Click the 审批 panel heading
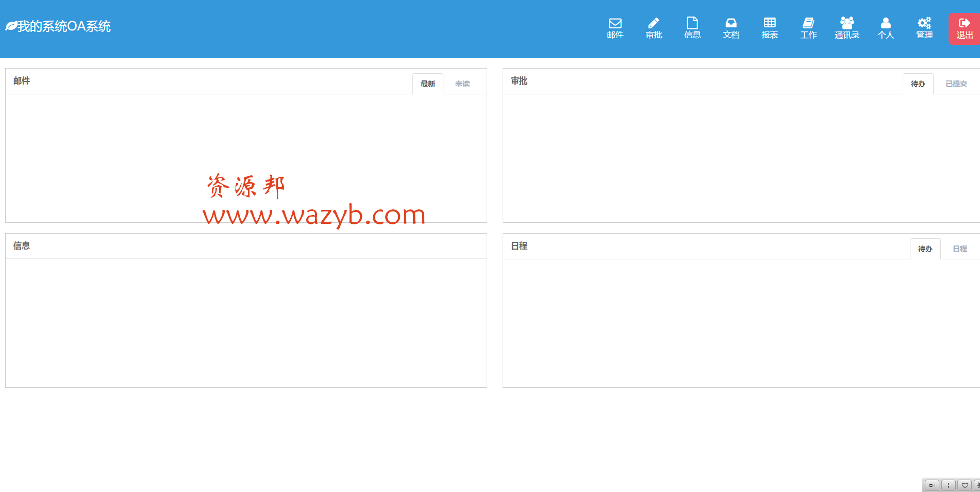Screen dimensions: 980x492 (519, 81)
